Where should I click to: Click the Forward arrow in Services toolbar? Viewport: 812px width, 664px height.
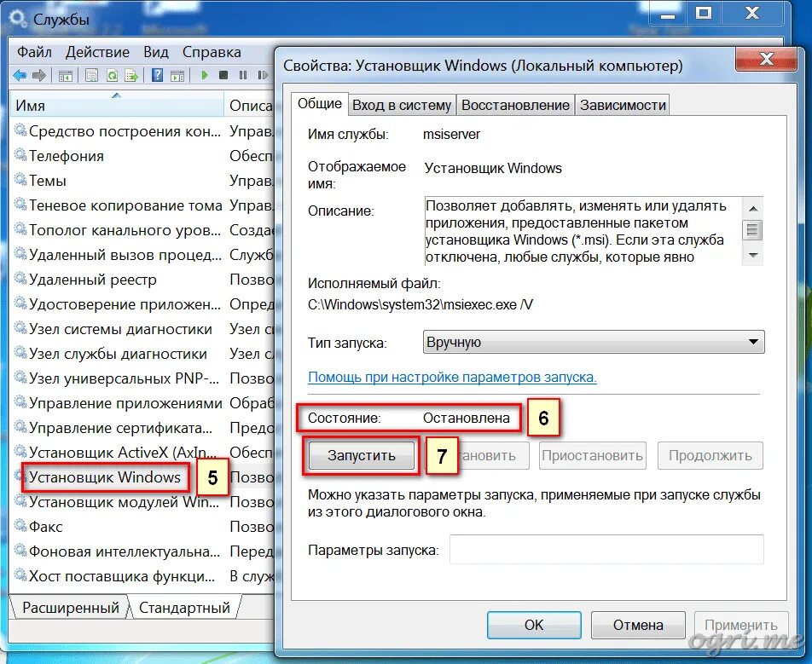click(x=39, y=76)
